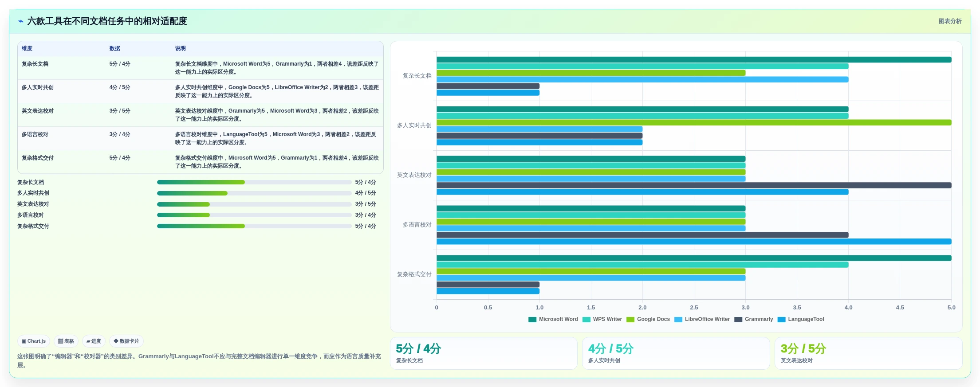Click the 2.5 x-axis tick label
Image resolution: width=980 pixels, height=387 pixels.
pos(694,308)
